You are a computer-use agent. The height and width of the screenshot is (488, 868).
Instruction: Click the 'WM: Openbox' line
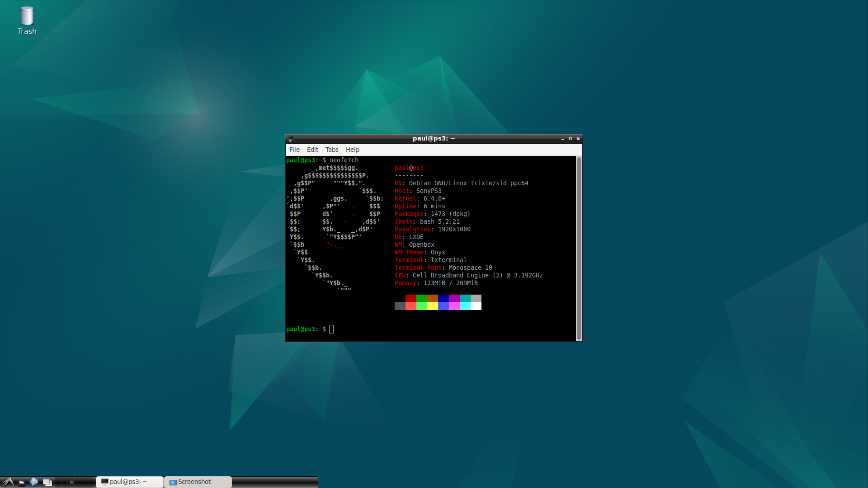coord(415,244)
